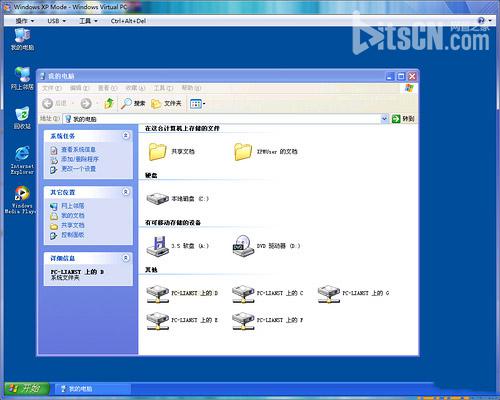This screenshot has height=400, width=500.
Task: Collapse the Details panel
Action: [x=126, y=258]
